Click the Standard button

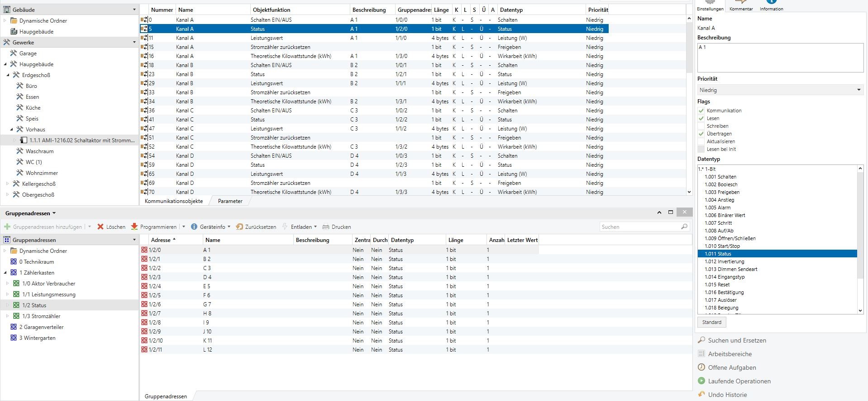click(711, 322)
